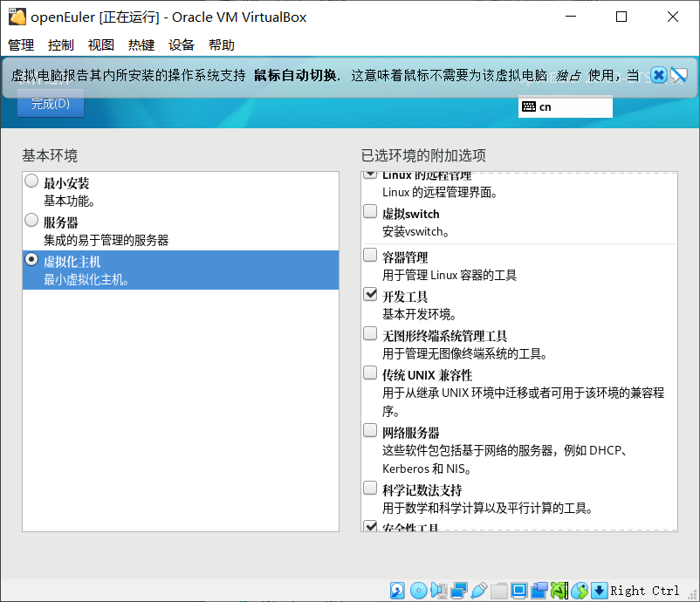Enable the 容器管理 checkbox
Screen dimensions: 700x602
click(370, 255)
